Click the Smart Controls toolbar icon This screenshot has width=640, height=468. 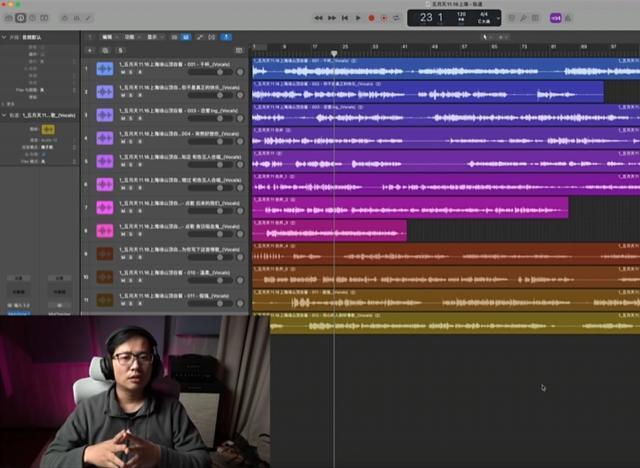click(65, 18)
